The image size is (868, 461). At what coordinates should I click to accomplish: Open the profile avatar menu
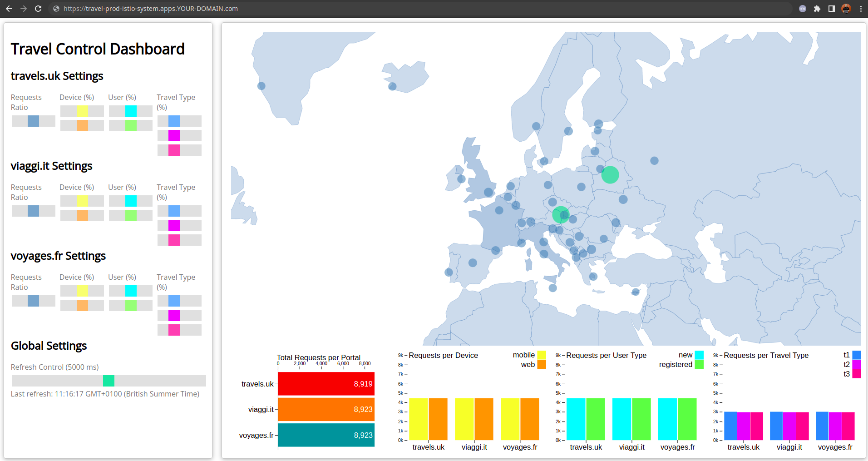coord(846,9)
